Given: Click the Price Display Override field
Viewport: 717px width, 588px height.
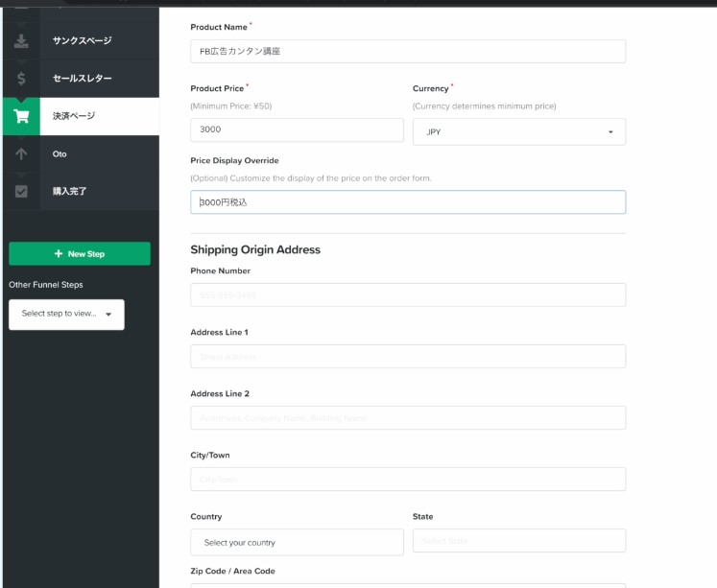Looking at the screenshot, I should click(408, 202).
